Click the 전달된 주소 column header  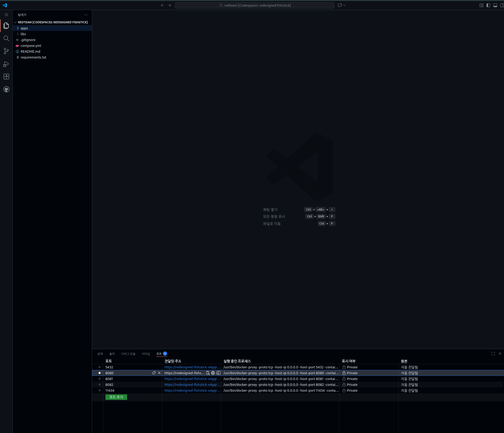tap(173, 361)
